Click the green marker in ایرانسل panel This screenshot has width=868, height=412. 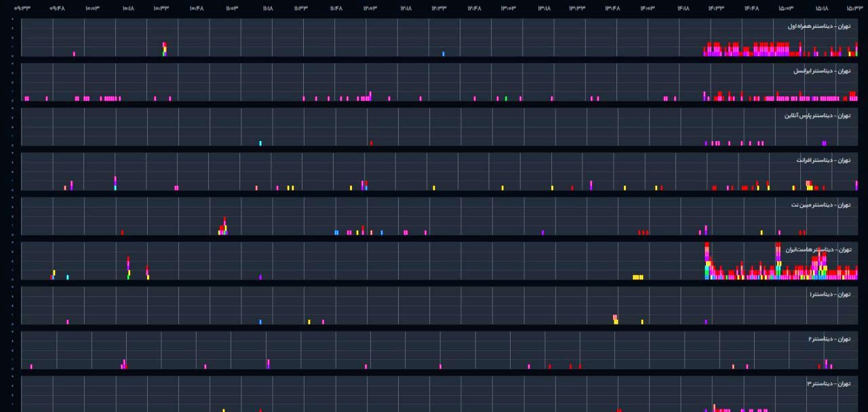coord(506,98)
